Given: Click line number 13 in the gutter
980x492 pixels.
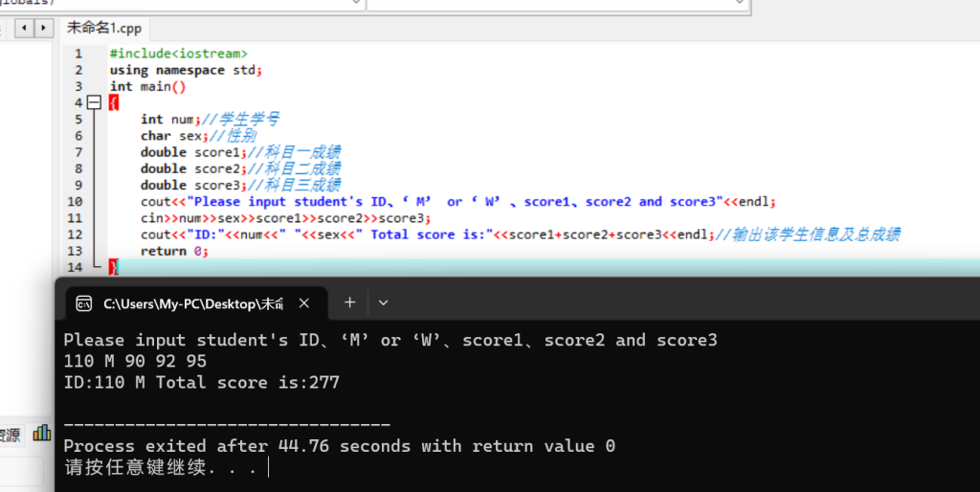Looking at the screenshot, I should click(x=75, y=251).
